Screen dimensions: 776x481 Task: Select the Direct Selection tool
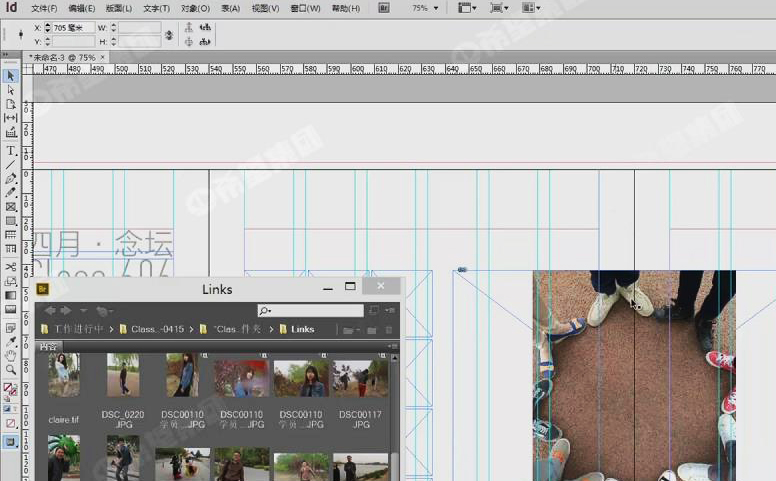11,90
